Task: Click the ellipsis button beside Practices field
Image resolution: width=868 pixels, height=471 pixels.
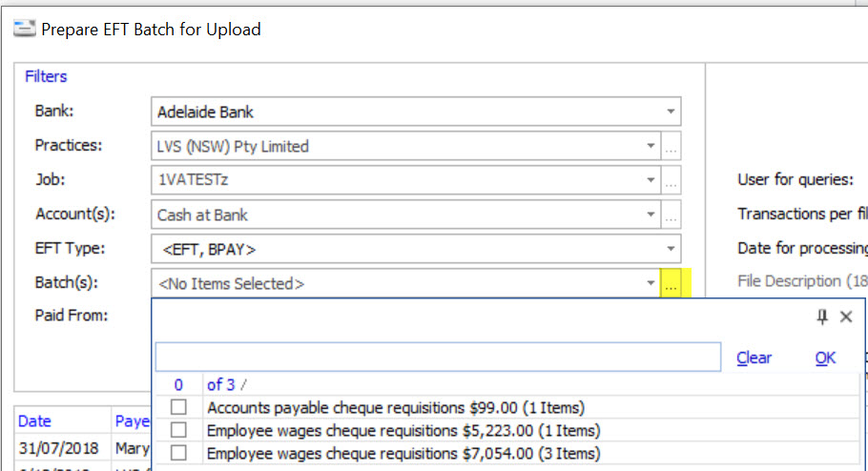Action: (672, 147)
